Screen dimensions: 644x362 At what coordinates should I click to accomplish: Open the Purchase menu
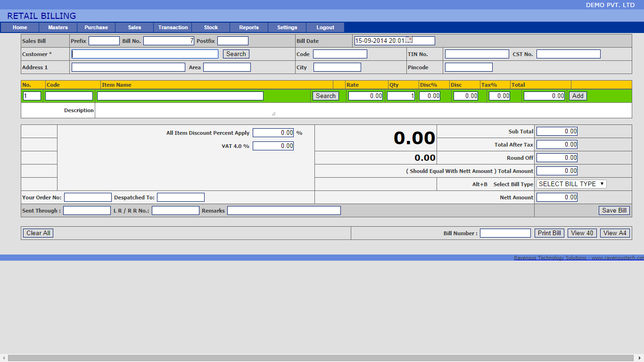(96, 27)
